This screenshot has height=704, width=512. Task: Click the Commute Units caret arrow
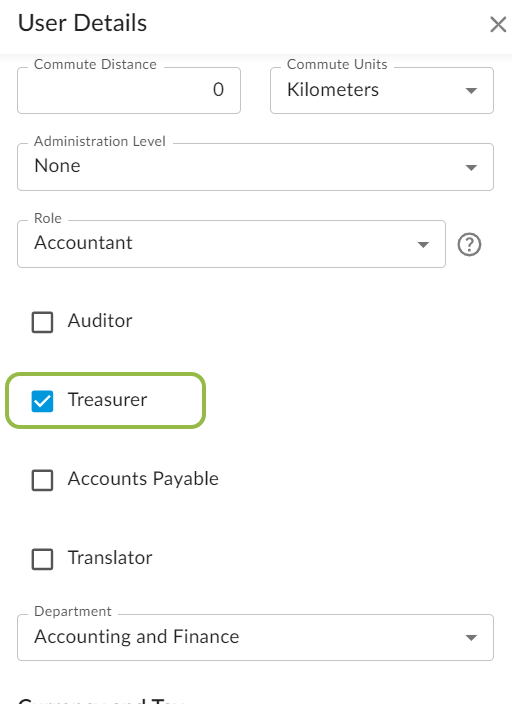pyautogui.click(x=471, y=91)
